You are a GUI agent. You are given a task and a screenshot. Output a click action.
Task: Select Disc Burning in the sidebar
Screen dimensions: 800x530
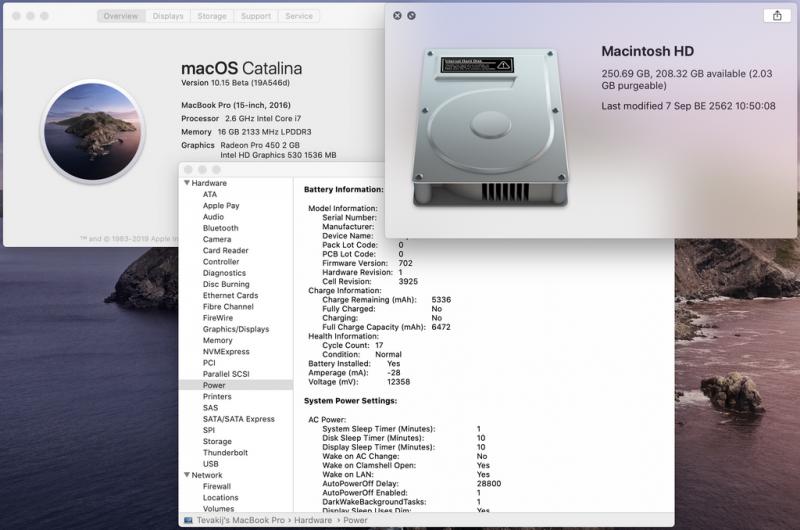(x=226, y=284)
